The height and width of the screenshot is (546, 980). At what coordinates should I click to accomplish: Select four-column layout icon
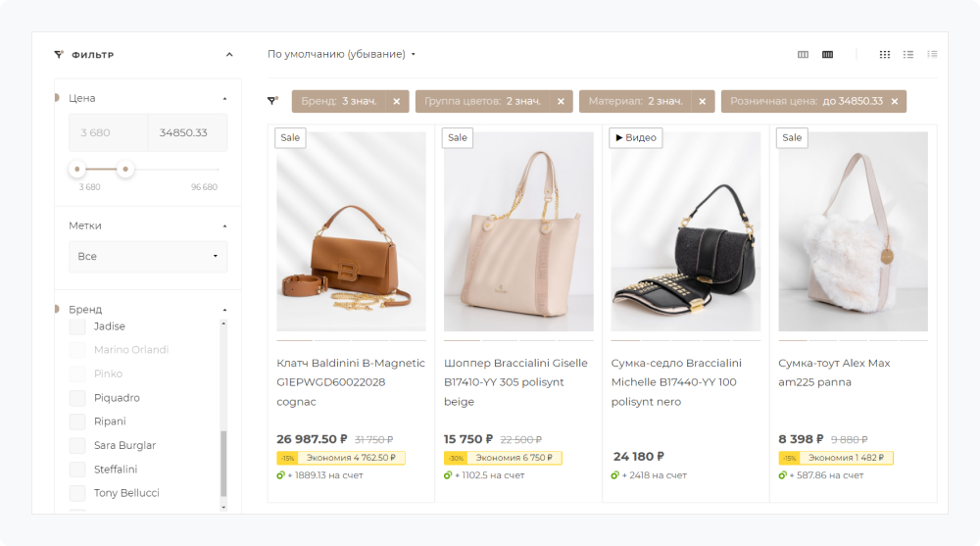click(x=827, y=55)
